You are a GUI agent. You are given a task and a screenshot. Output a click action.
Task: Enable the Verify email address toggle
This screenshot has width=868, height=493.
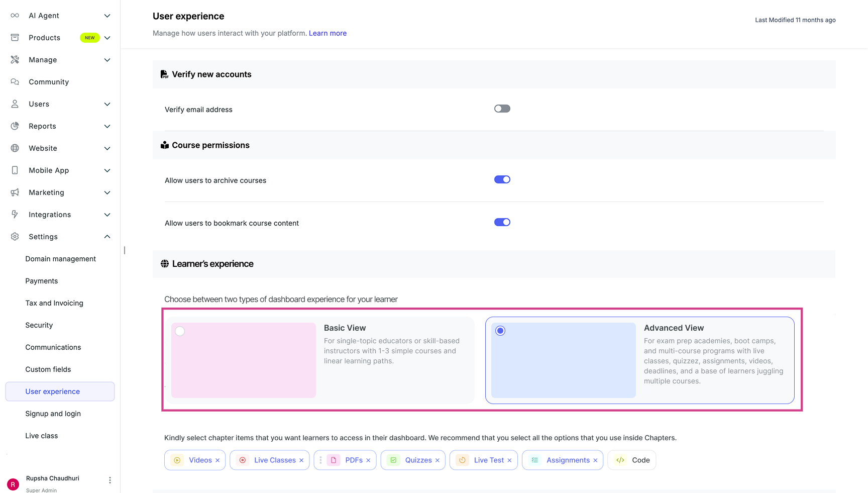(x=502, y=109)
